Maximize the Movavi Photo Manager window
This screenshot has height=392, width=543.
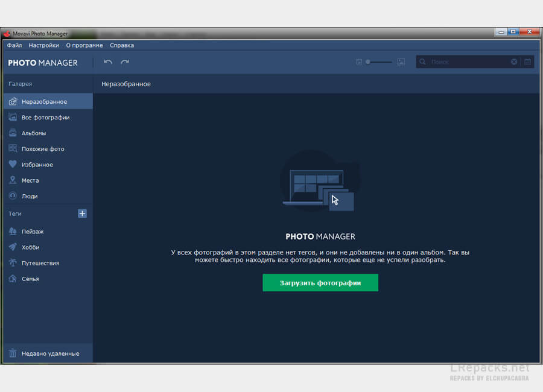click(x=513, y=32)
